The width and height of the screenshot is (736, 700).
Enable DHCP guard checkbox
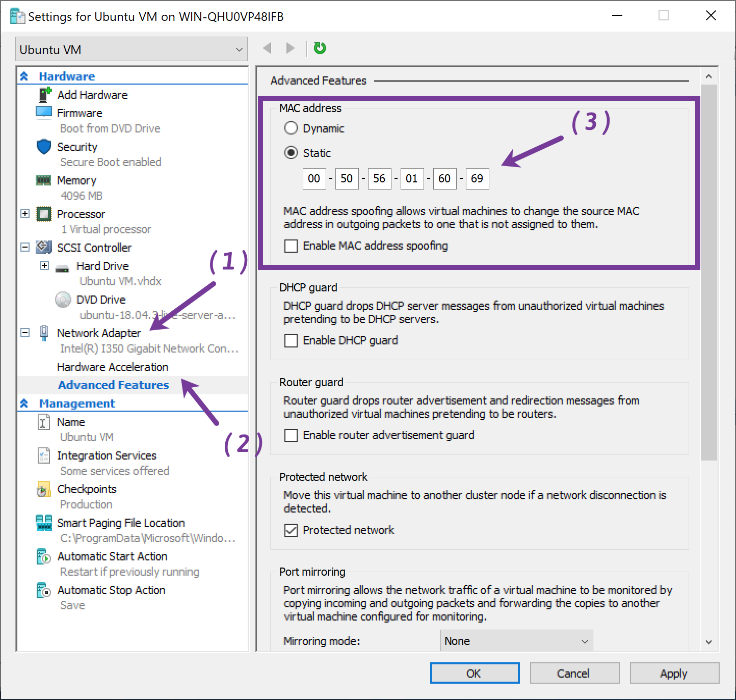[291, 341]
